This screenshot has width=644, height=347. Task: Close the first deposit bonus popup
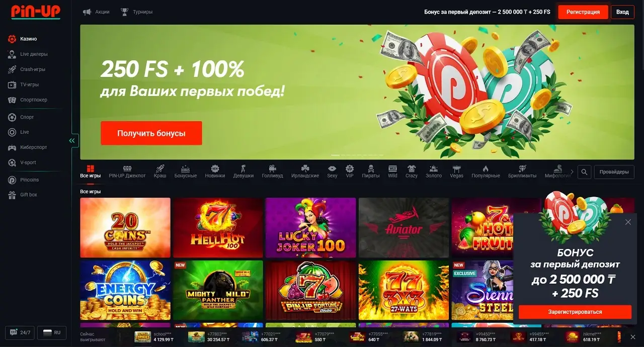coord(628,222)
